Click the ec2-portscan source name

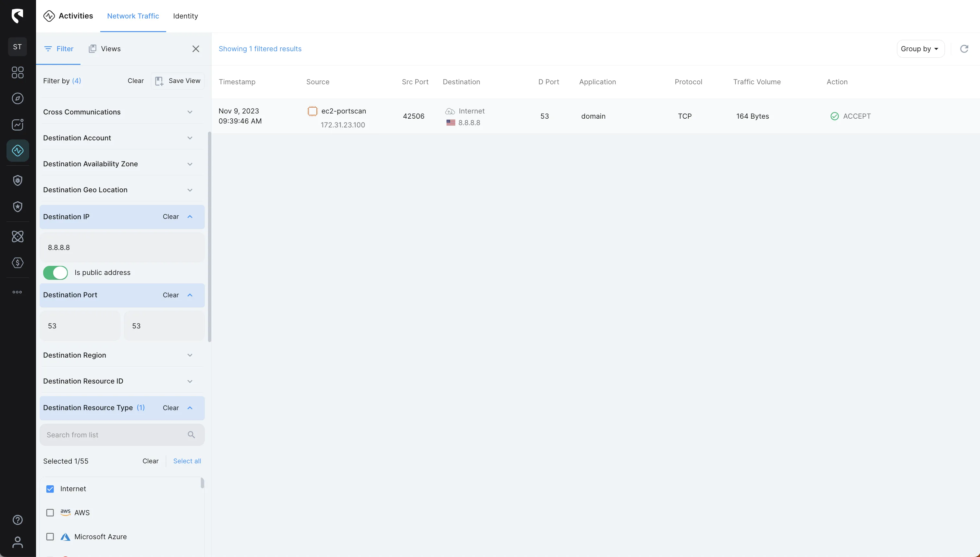pos(344,111)
